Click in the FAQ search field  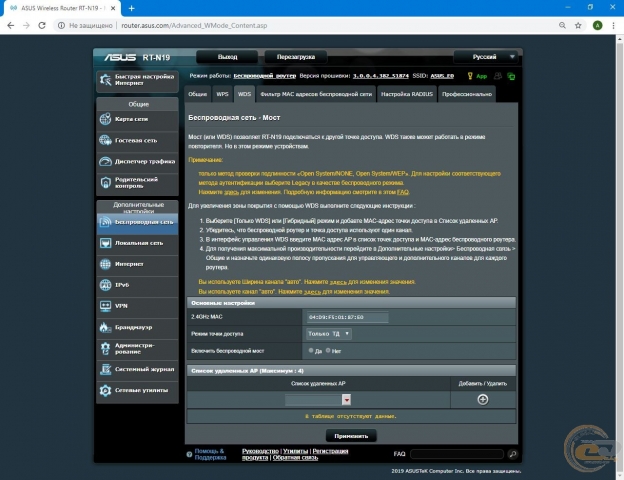click(457, 454)
